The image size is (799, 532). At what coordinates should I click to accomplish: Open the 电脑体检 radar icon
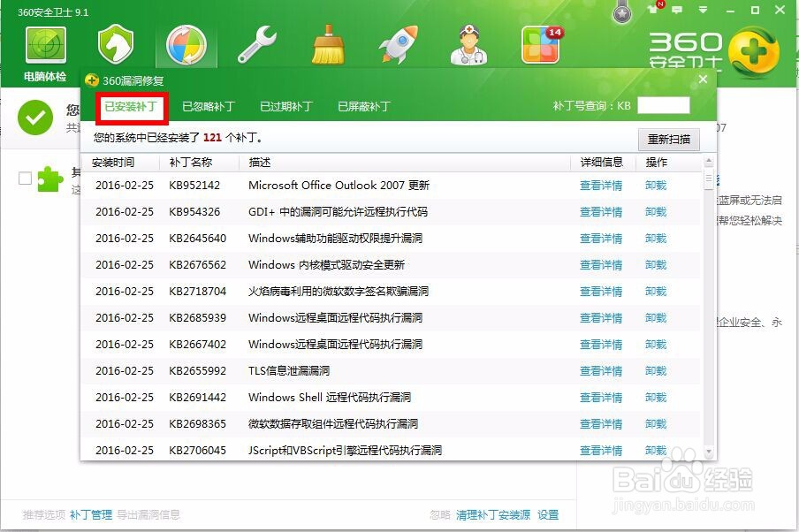click(45, 46)
